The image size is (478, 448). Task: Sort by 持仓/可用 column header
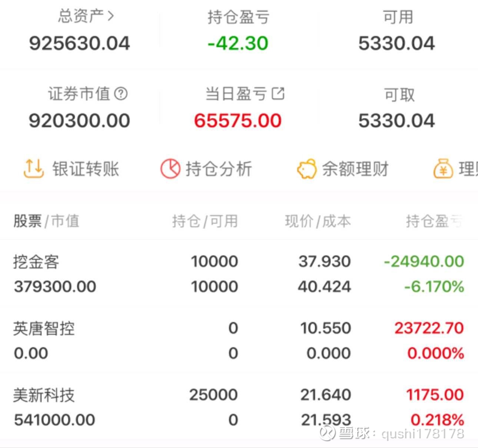tap(205, 221)
